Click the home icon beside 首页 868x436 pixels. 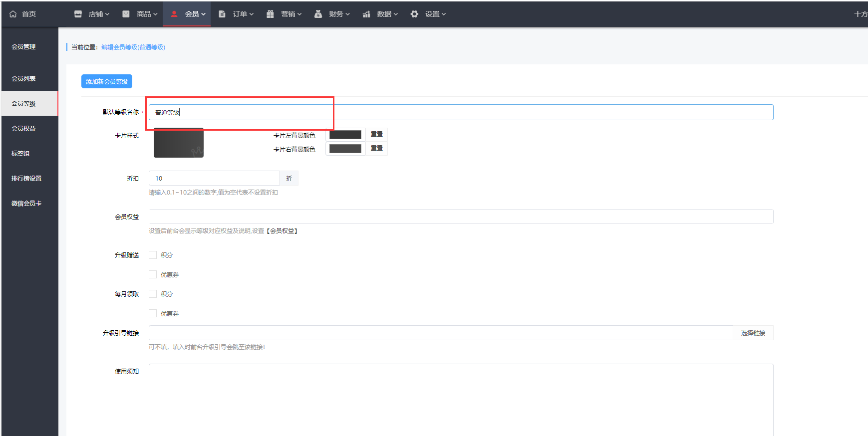tap(13, 14)
